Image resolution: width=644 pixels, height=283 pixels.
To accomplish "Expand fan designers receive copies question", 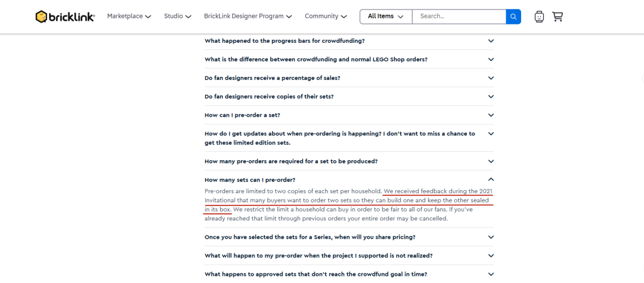I will tap(349, 97).
